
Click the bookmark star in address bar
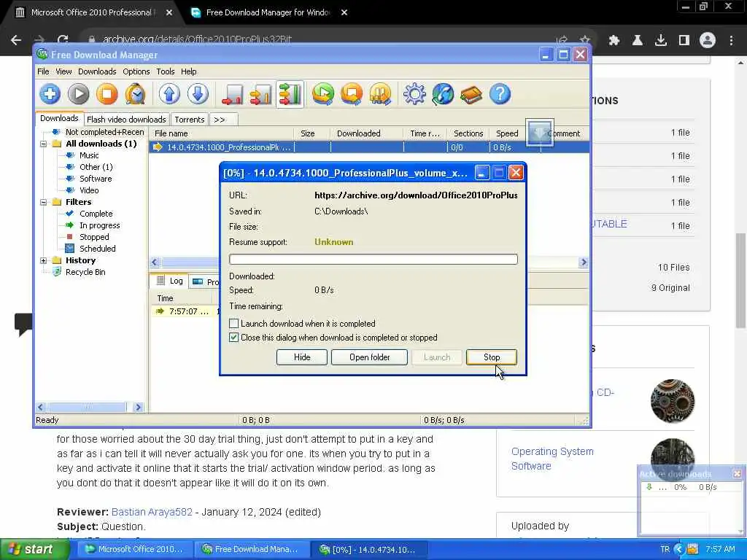coord(584,39)
